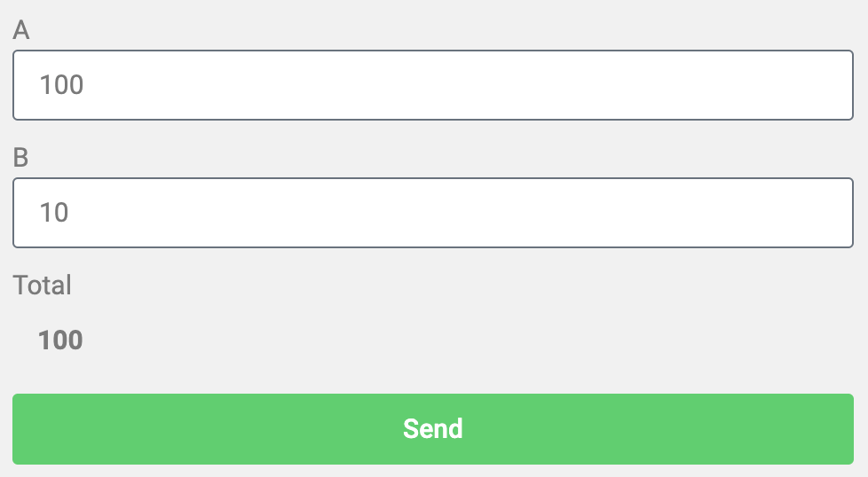Click the Send button

click(433, 429)
